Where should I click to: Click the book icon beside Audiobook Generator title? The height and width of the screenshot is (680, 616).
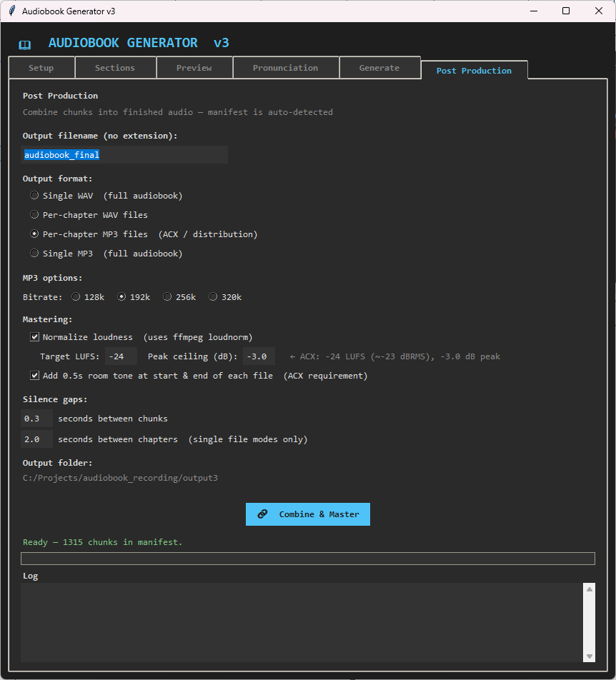click(x=25, y=44)
